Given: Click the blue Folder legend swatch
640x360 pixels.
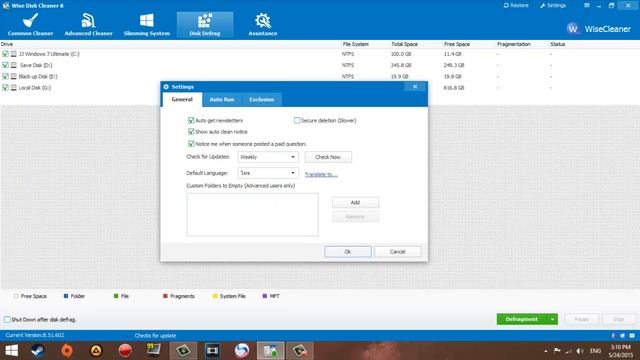Looking at the screenshot, I should click(x=66, y=296).
